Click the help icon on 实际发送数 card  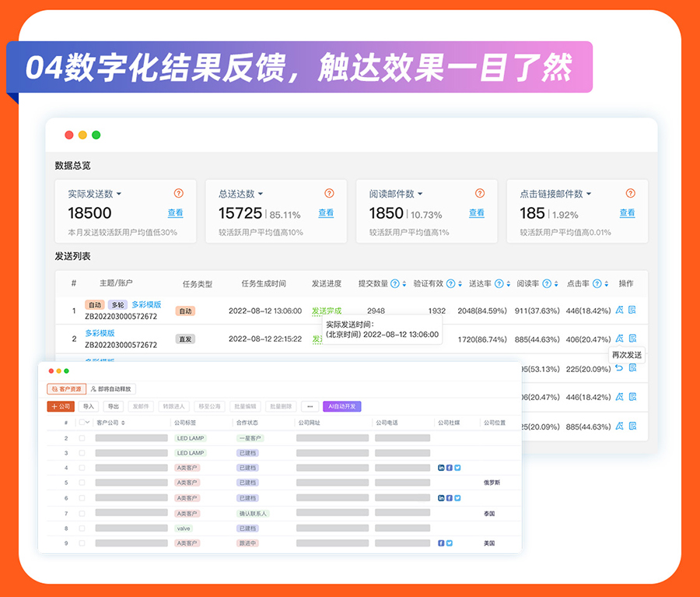pyautogui.click(x=178, y=194)
